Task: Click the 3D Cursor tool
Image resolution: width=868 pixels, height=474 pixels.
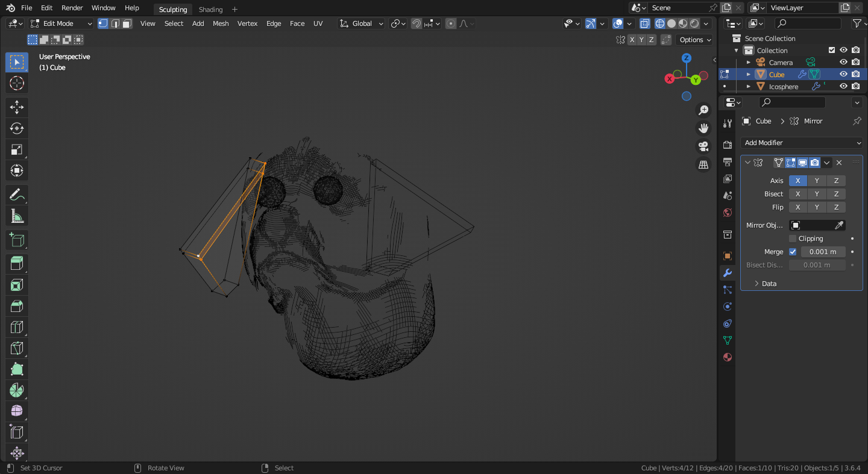Action: coord(17,83)
